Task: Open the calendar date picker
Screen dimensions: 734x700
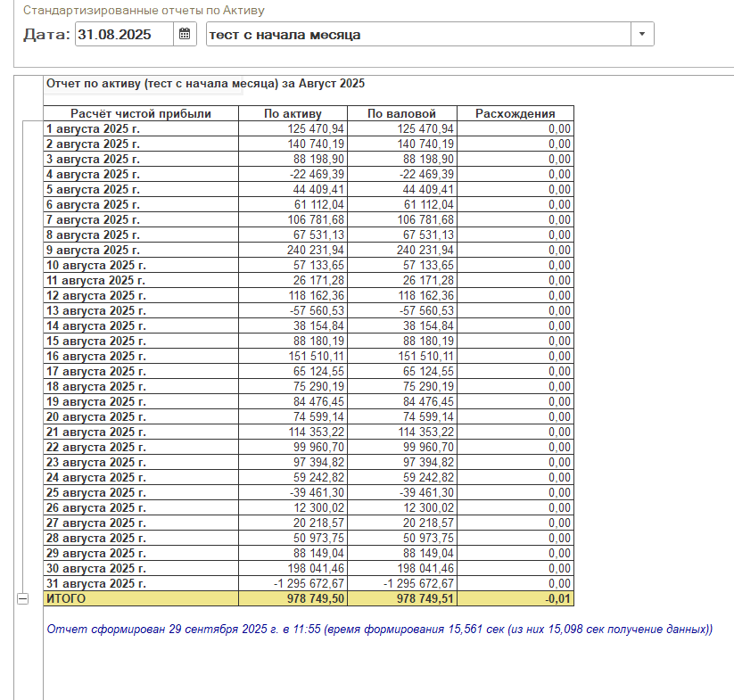Action: (x=185, y=34)
